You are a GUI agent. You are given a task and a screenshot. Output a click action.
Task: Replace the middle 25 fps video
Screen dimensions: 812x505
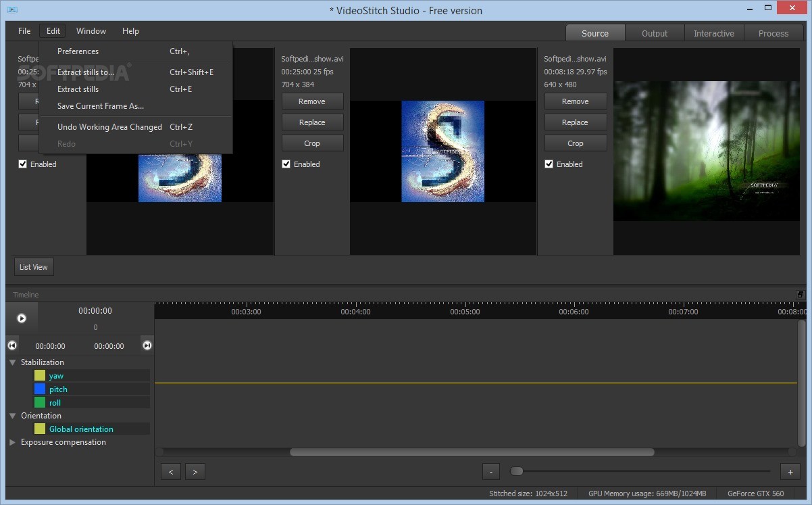pyautogui.click(x=312, y=122)
